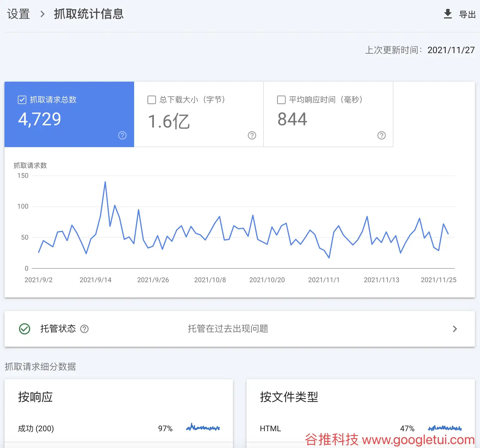Select the 4,729 total requests value
This screenshot has height=448, width=480.
[x=40, y=119]
